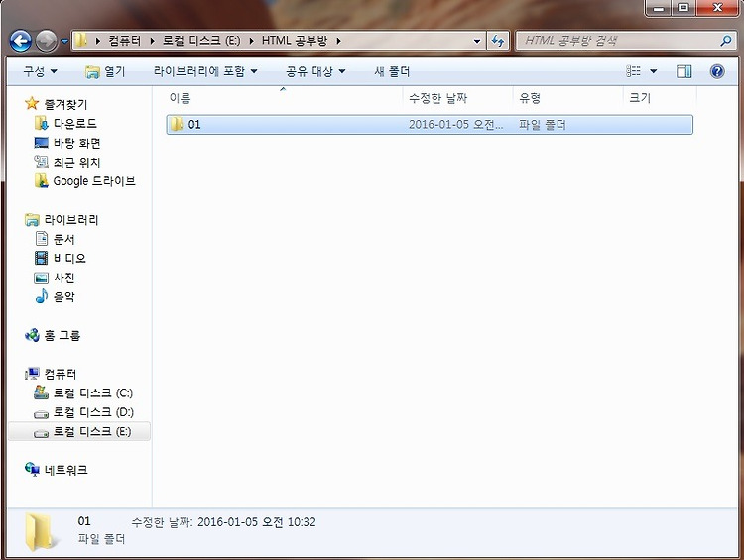Open the view options dropdown arrow
This screenshot has height=560, width=744.
(x=654, y=71)
